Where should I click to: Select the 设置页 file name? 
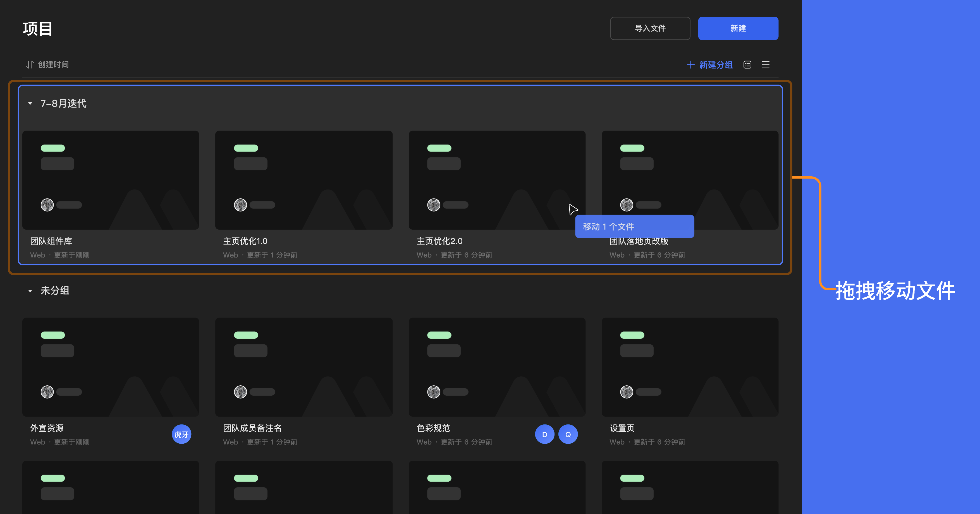tap(622, 428)
